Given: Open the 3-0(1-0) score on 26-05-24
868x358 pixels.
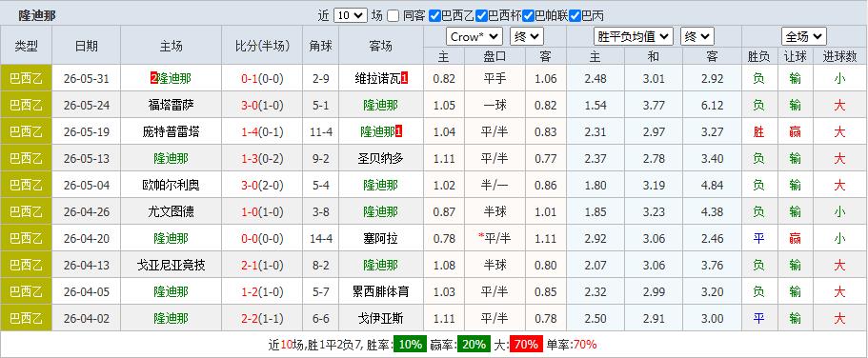Looking at the screenshot, I should [x=262, y=105].
